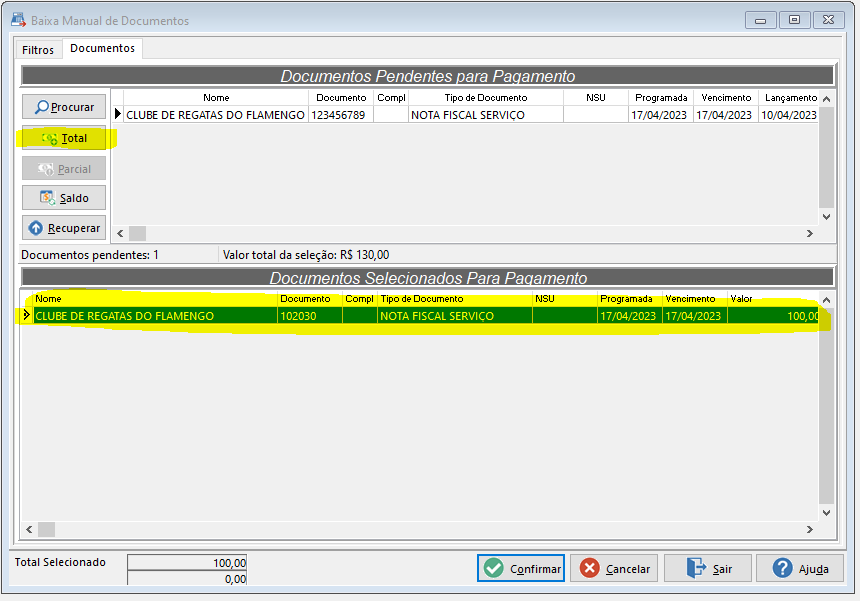
Task: Click Valor column header in selected grid
Action: (774, 299)
